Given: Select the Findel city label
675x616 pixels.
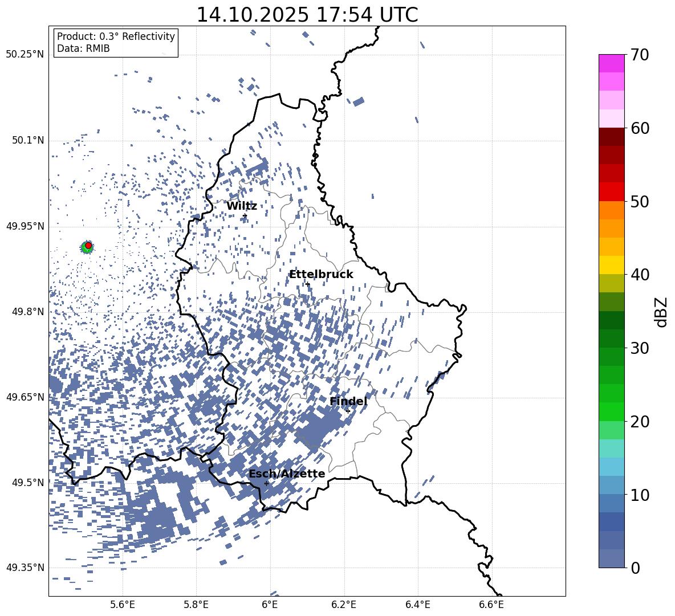Looking at the screenshot, I should click(x=348, y=401).
